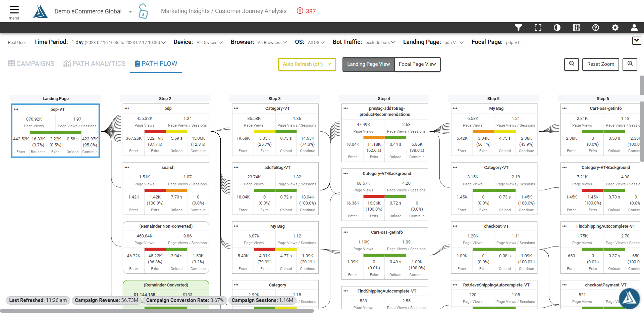644x313 pixels.
Task: Open the help question mark icon
Action: pyautogui.click(x=596, y=28)
